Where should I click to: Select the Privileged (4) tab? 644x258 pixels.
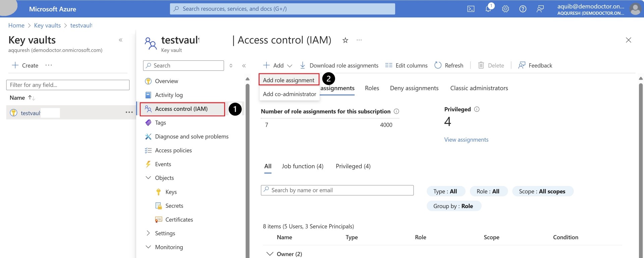pyautogui.click(x=353, y=166)
